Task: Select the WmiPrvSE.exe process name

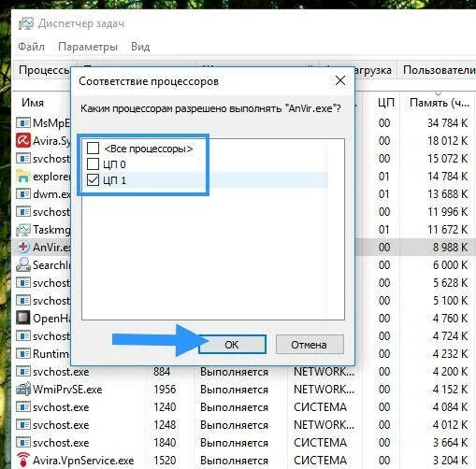Action: click(x=67, y=390)
